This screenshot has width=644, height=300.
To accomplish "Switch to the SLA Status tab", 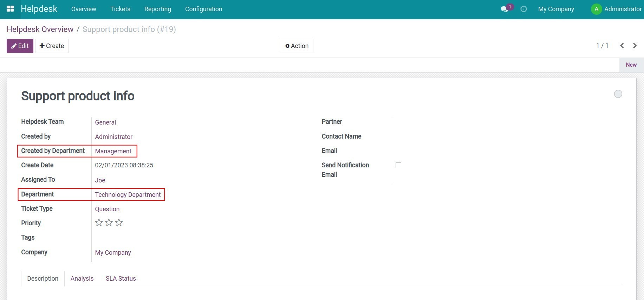I will click(x=121, y=279).
